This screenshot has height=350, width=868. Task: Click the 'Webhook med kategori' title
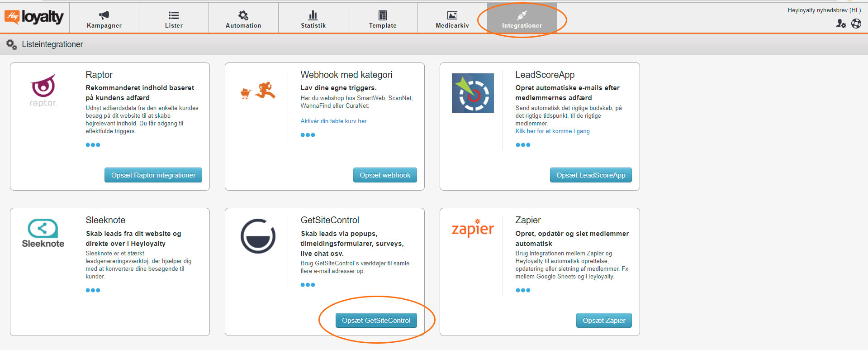346,75
